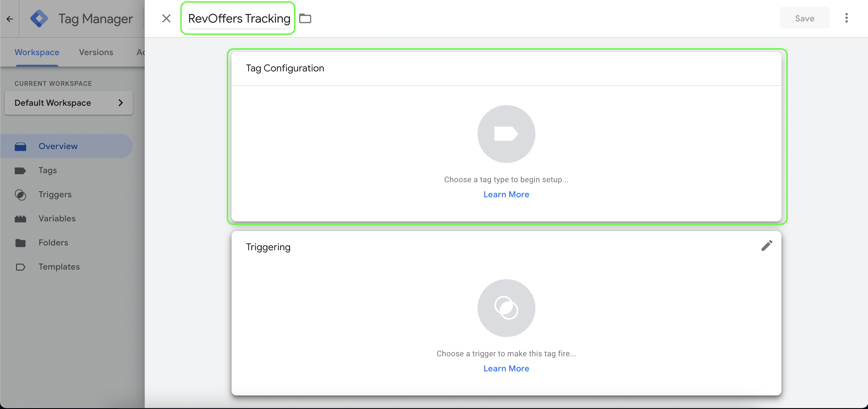Click the Triggering heading

click(x=268, y=247)
